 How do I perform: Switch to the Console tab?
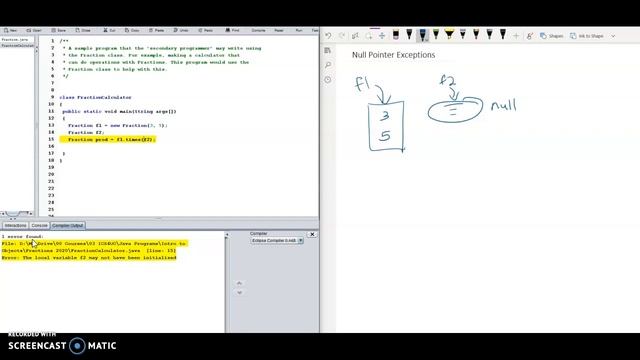coord(40,225)
